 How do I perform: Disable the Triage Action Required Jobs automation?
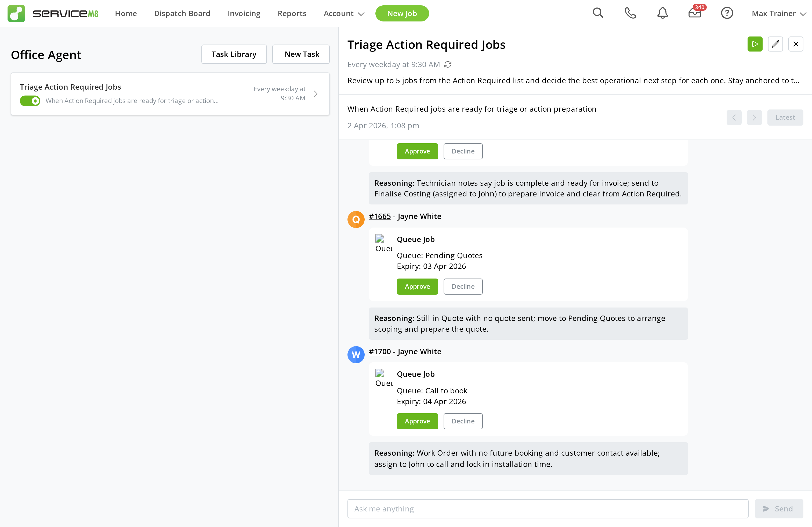click(30, 101)
